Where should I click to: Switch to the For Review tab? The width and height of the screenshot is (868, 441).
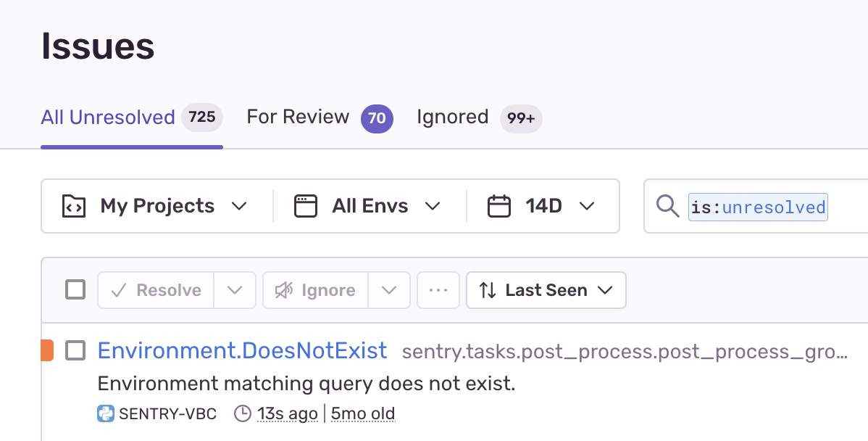point(320,118)
